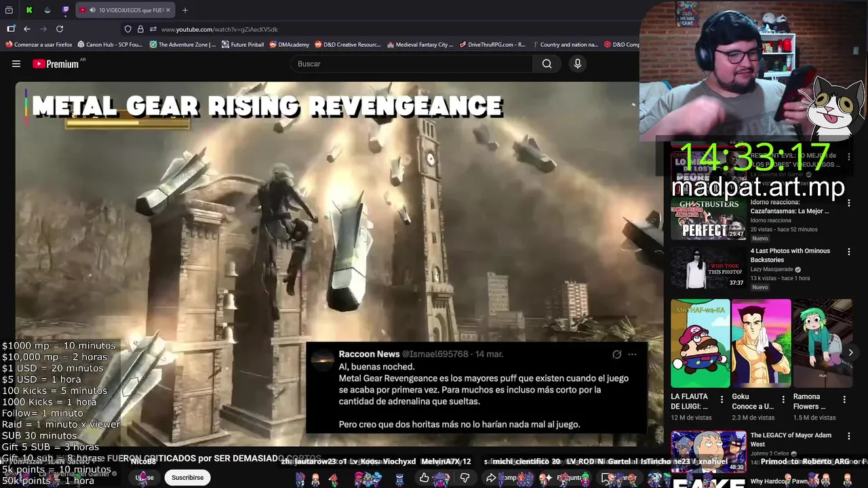Open options for Resident Evil video at top
Image resolution: width=868 pixels, height=488 pixels.
(x=848, y=157)
